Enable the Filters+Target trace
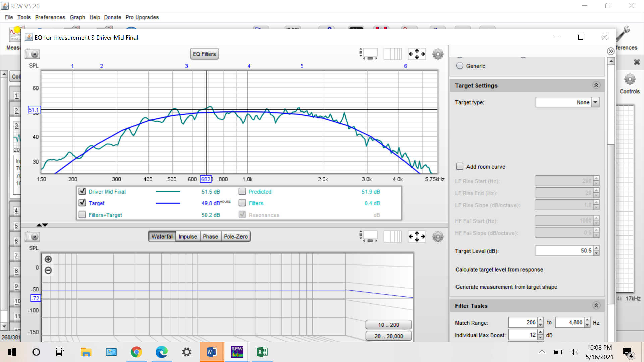Screen dimensions: 644x362 [x=82, y=215]
